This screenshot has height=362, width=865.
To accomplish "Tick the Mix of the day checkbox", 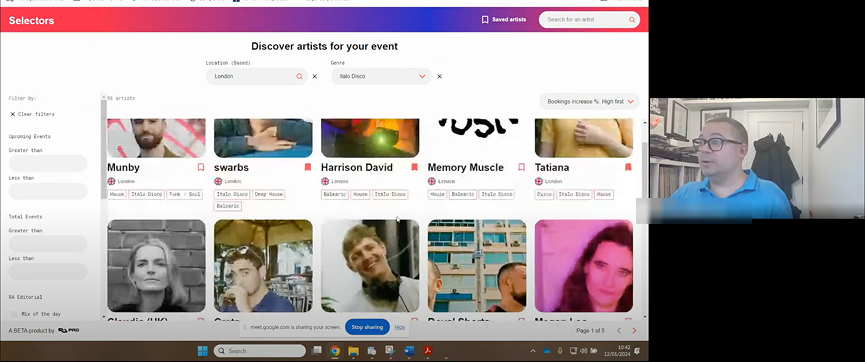I will coord(14,314).
